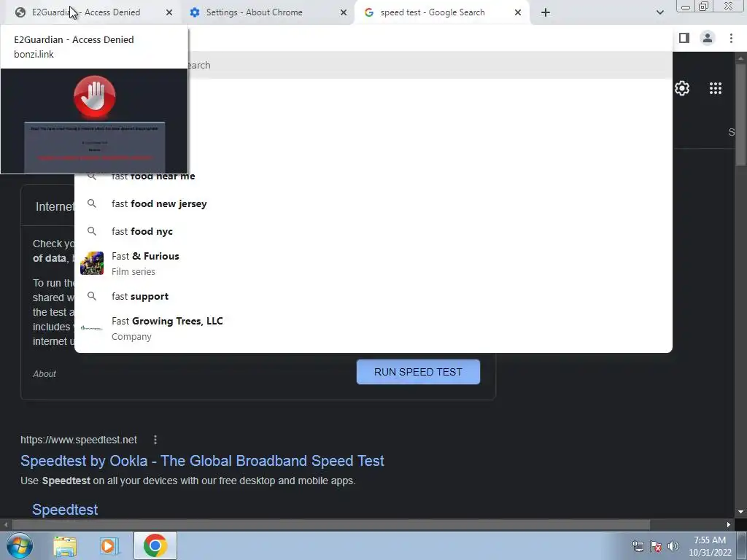Click search icon beside fast support
Viewport: 747px width, 560px height.
tap(92, 296)
